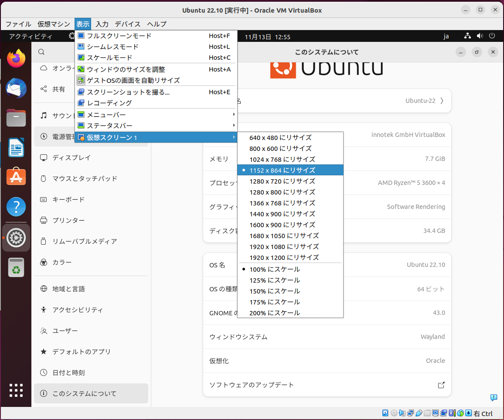
Task: Open デフォルトのアプリ settings
Action: (91, 352)
